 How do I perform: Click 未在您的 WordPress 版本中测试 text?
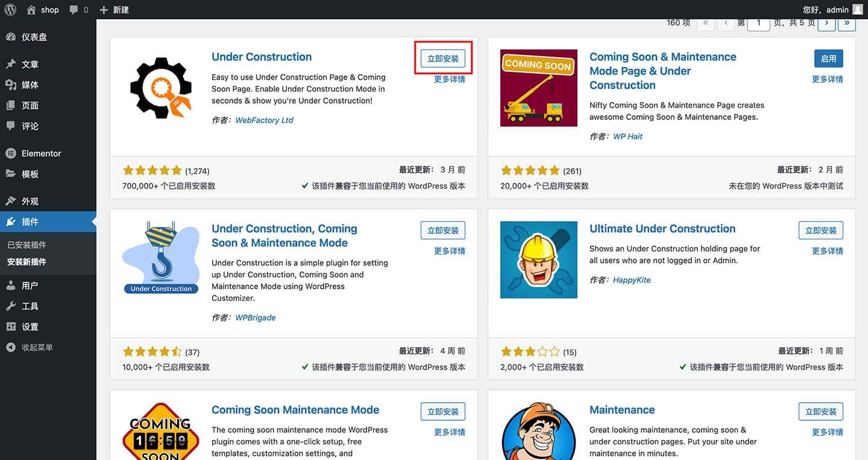tap(786, 186)
